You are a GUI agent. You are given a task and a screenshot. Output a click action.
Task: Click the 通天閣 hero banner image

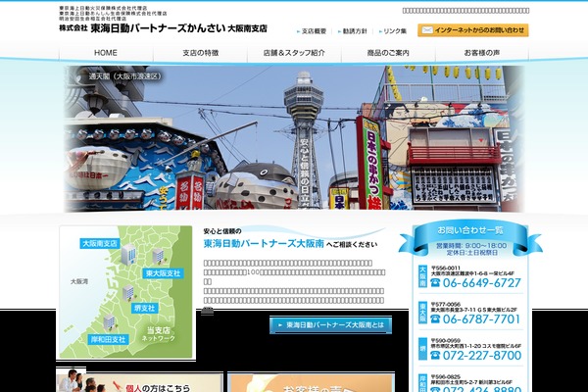(x=294, y=138)
